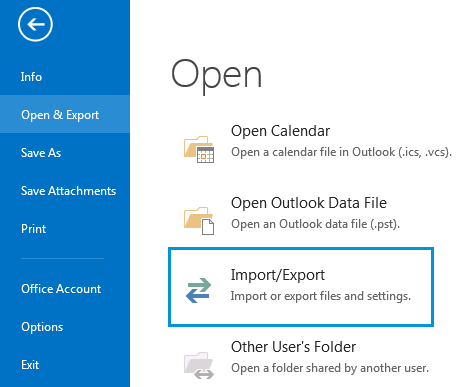Click the Open Outlook Data File title

click(309, 203)
